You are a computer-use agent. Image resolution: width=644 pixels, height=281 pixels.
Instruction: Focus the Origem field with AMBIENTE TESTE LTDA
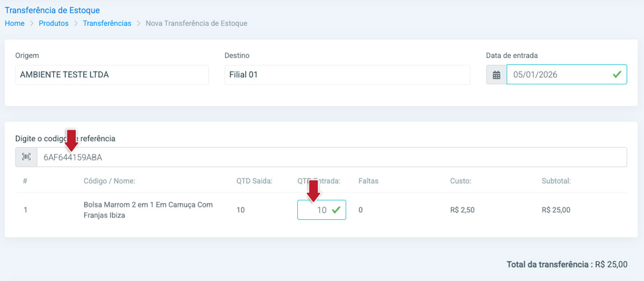tap(112, 75)
